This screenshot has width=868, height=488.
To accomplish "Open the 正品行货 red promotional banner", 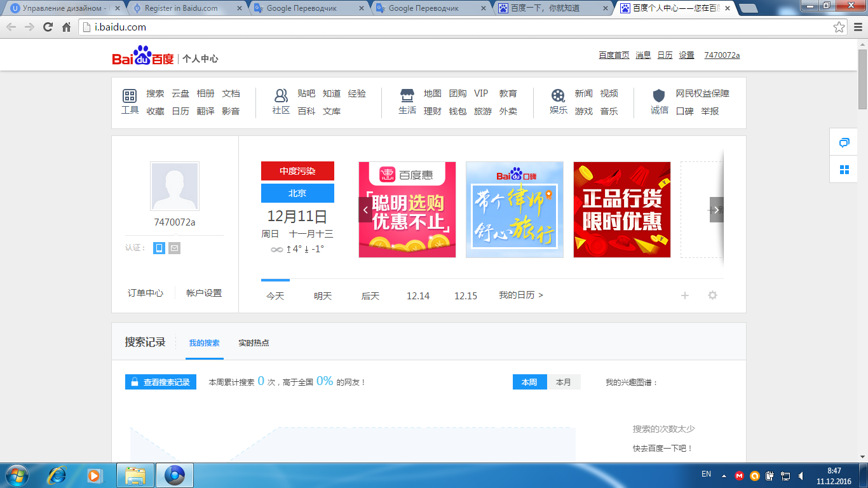I will tap(622, 210).
